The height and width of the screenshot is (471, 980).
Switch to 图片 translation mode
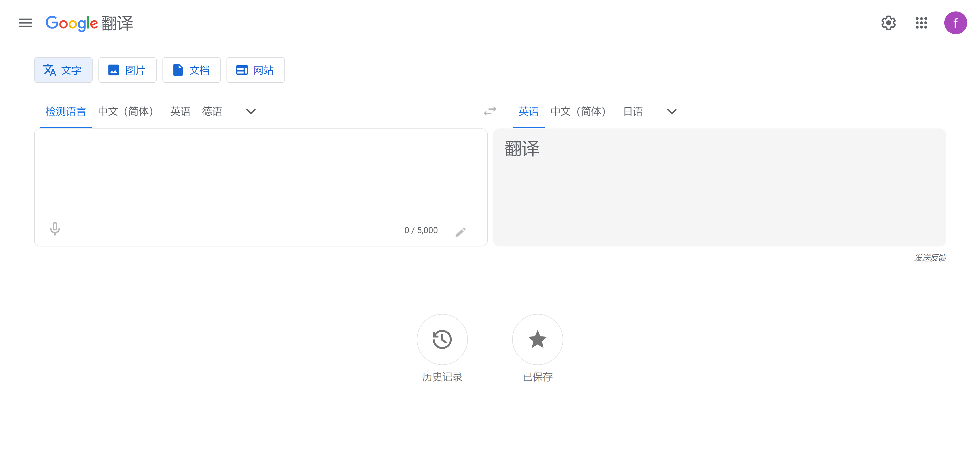pos(128,70)
